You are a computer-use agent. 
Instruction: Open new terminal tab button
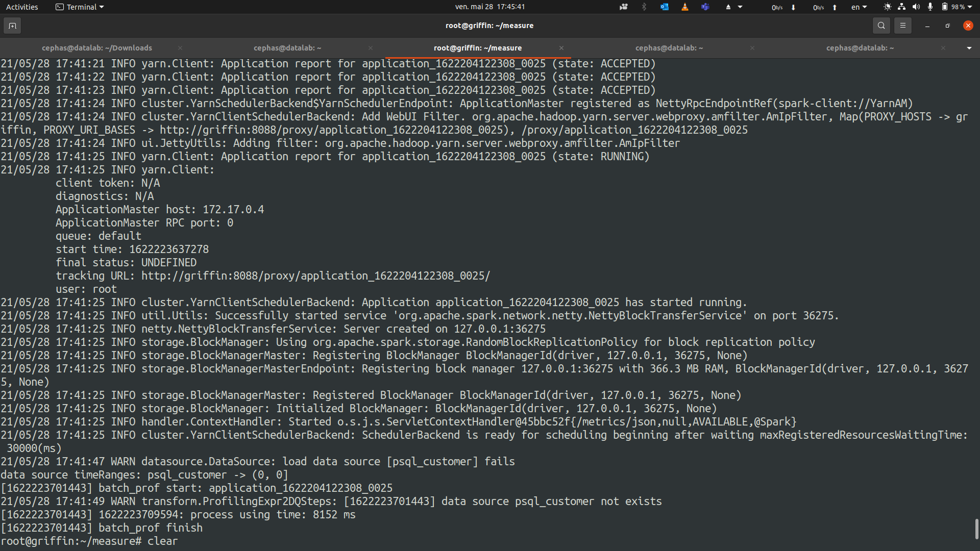[x=12, y=26]
